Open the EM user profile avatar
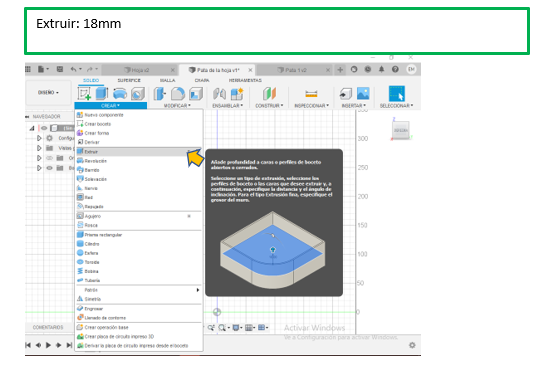The width and height of the screenshot is (548, 376). [x=411, y=69]
